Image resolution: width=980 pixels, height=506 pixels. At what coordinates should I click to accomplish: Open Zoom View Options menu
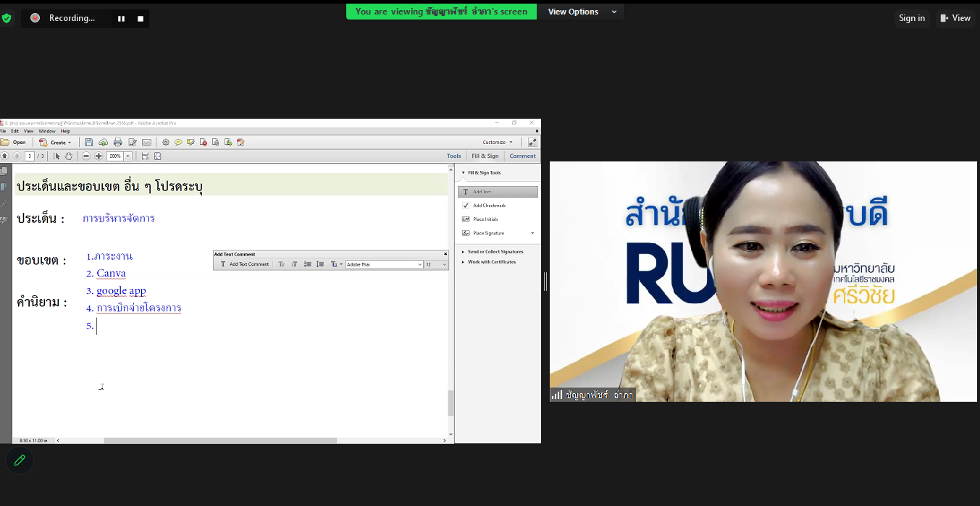[x=582, y=12]
